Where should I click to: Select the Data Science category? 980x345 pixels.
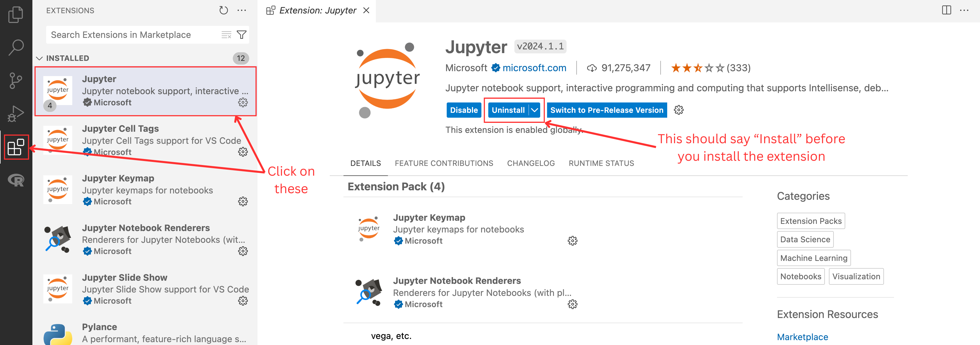[805, 239]
